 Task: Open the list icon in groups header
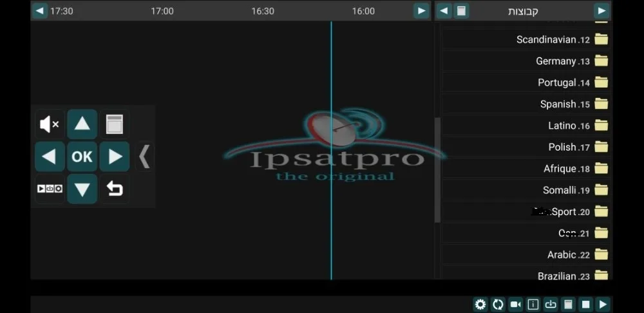pyautogui.click(x=461, y=11)
